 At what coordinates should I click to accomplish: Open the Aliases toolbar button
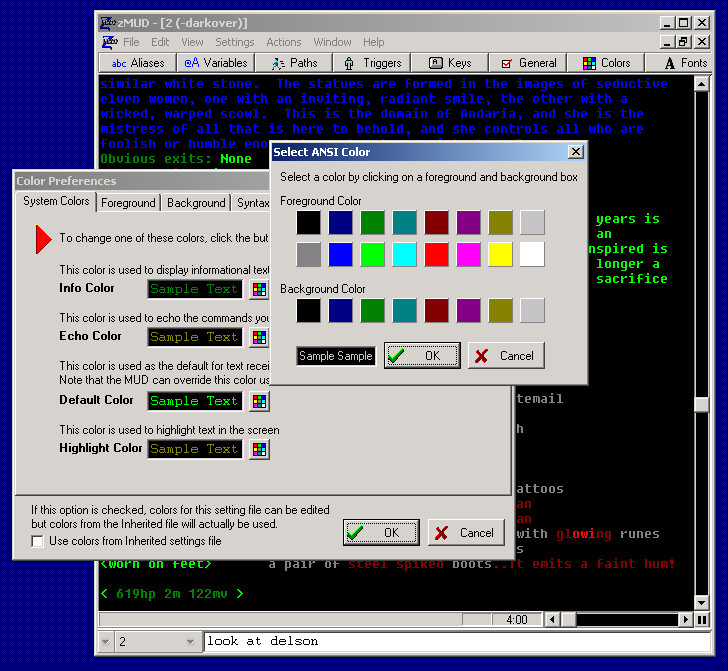pos(138,63)
